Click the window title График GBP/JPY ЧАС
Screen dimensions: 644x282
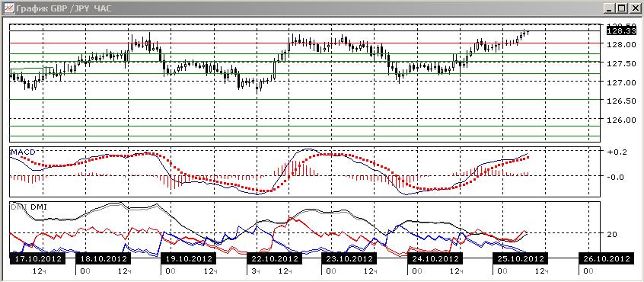point(63,8)
